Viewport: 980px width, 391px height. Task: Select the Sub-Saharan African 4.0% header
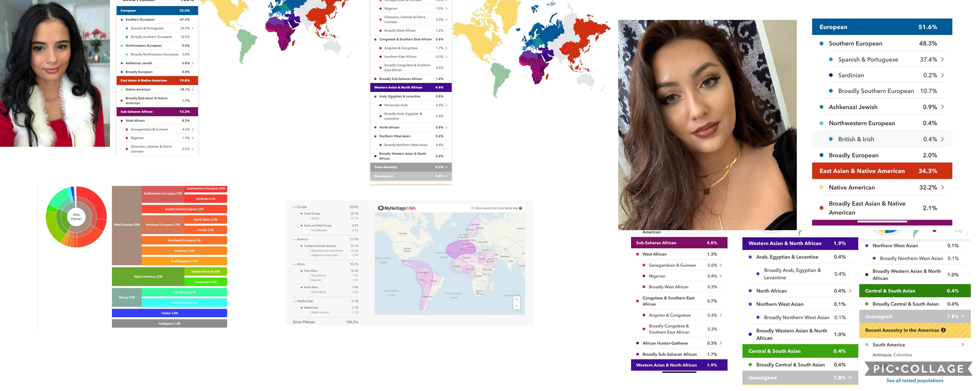click(679, 243)
